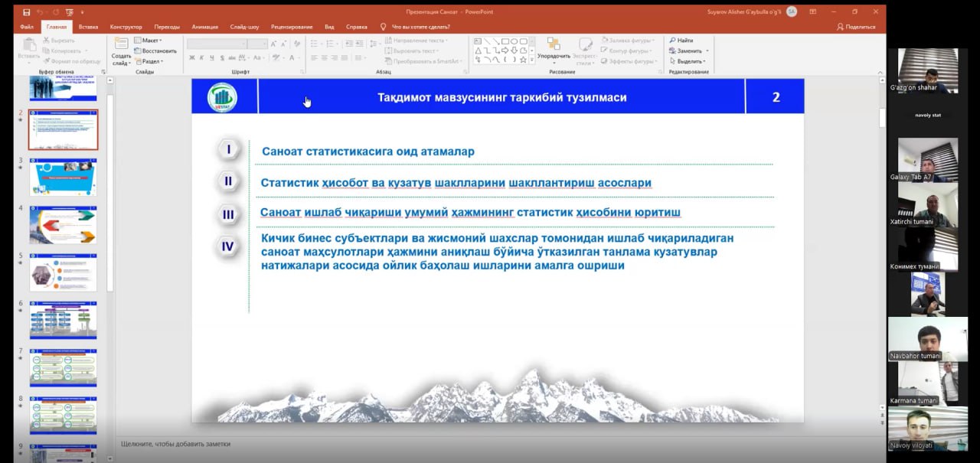The height and width of the screenshot is (463, 980).
Task: Open the Help (Справка) tab
Action: [356, 27]
